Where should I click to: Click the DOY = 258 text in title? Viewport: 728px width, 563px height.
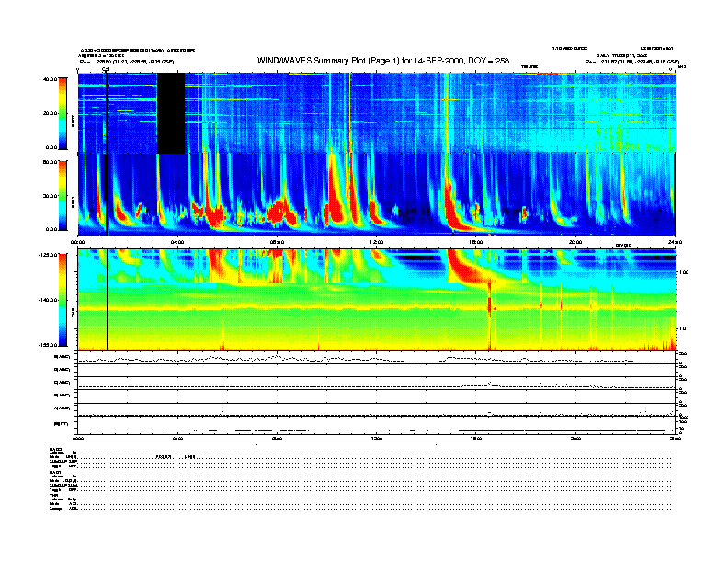488,61
